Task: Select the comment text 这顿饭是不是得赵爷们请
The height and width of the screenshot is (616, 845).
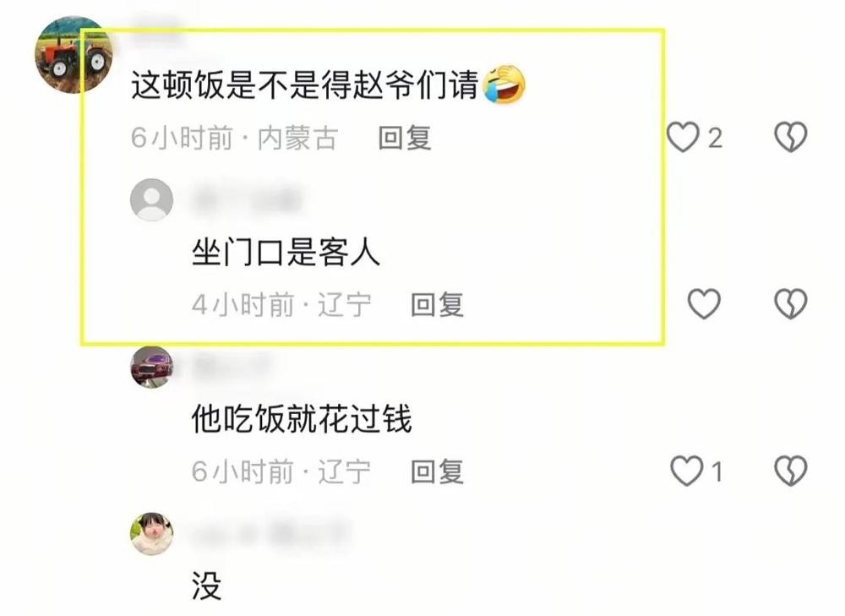Action: [305, 85]
